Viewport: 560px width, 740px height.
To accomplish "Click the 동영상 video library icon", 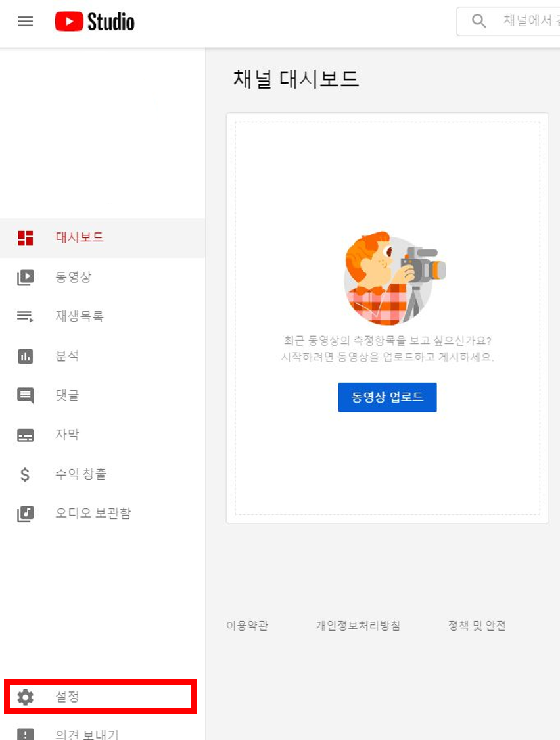I will click(x=26, y=278).
